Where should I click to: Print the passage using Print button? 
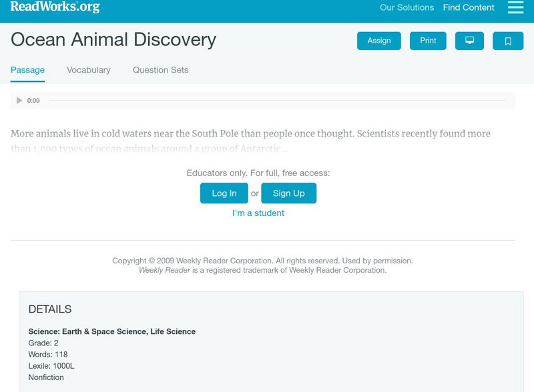click(x=428, y=41)
